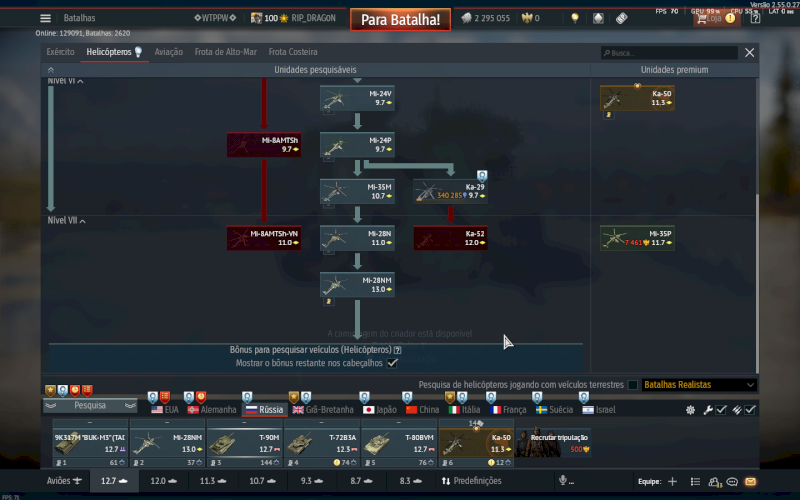
Task: Toggle helicopter research with ground vehicles checkbox
Action: click(x=633, y=385)
